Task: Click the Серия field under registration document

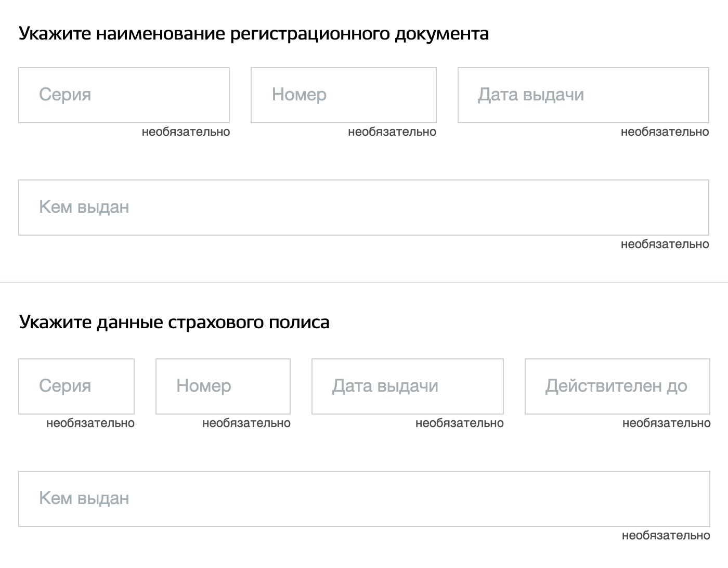Action: [124, 95]
